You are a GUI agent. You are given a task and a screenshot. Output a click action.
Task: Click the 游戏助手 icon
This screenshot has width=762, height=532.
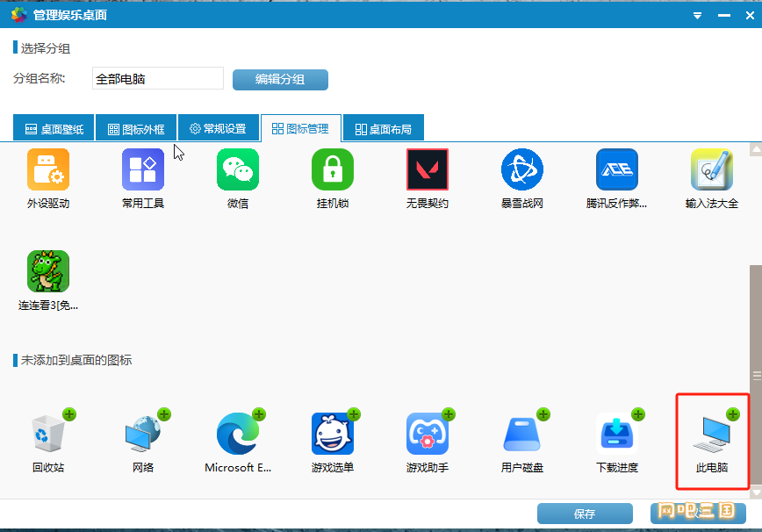tap(428, 434)
